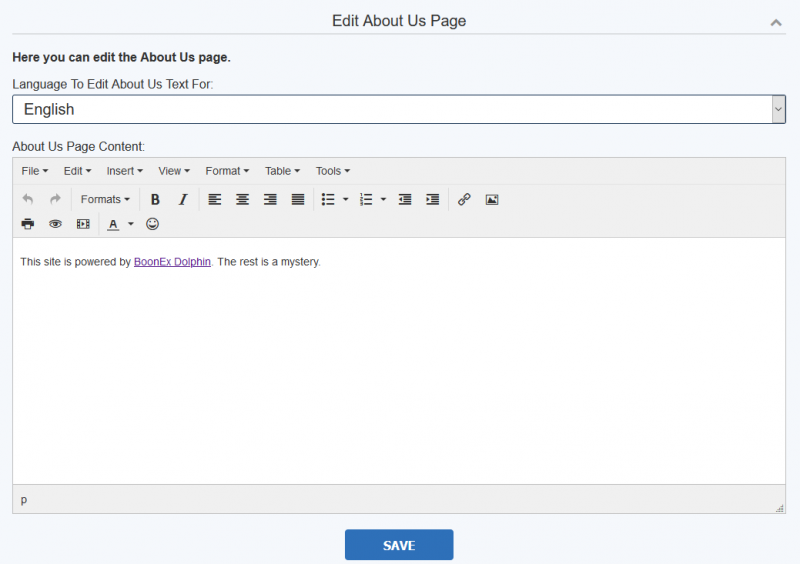Toggle bold text formatting
This screenshot has height=564, width=800.
(x=155, y=200)
